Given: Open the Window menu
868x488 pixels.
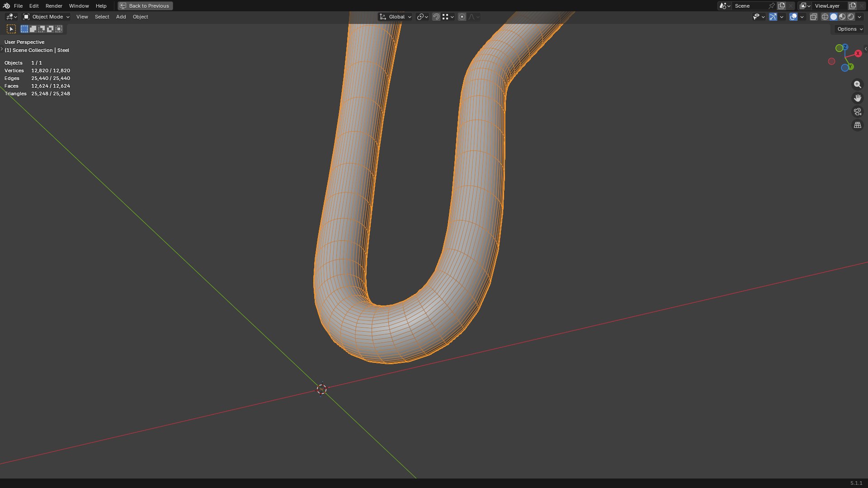Looking at the screenshot, I should point(79,6).
